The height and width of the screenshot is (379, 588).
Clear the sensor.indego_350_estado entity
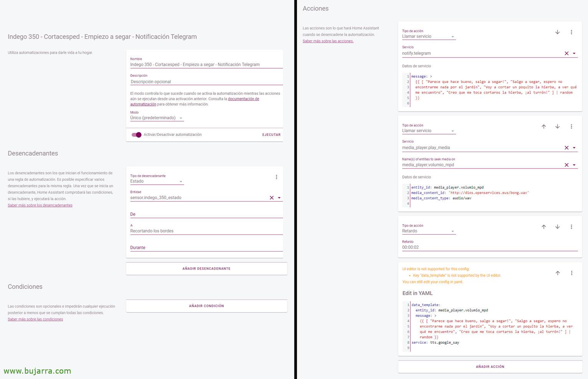(272, 198)
